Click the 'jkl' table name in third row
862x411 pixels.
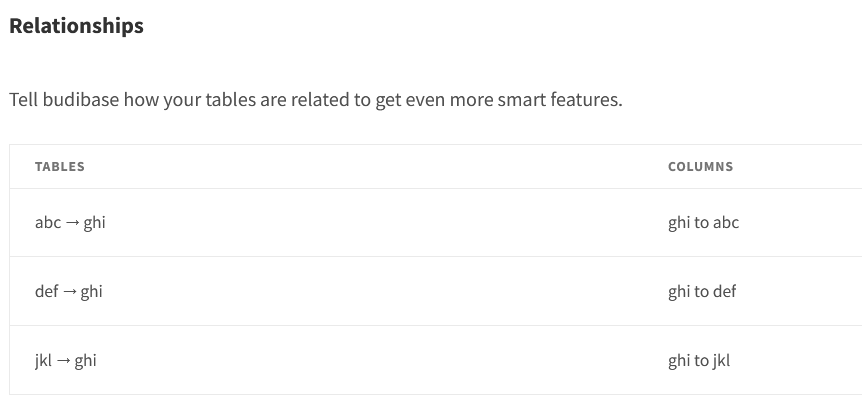43,360
